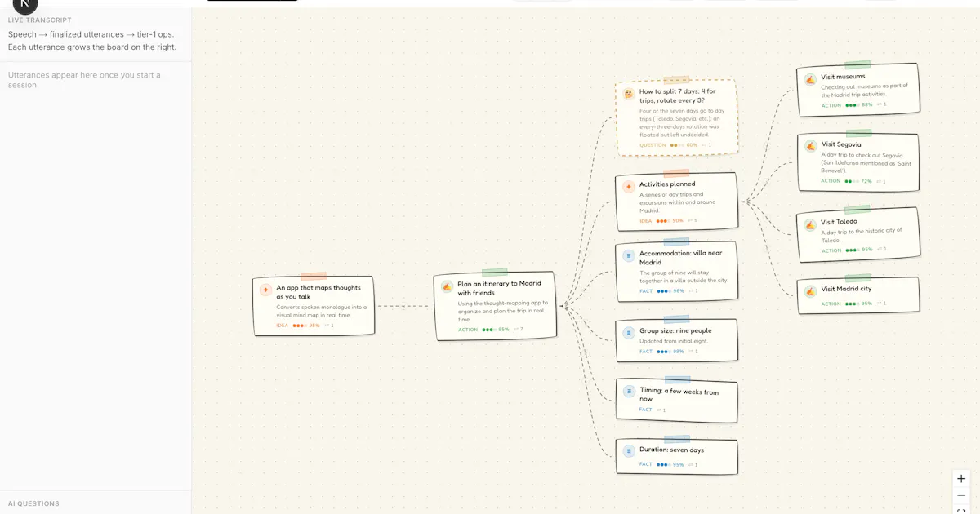Click the question face icon on 'How to split 7 days' card
This screenshot has height=514, width=980.
click(x=629, y=94)
